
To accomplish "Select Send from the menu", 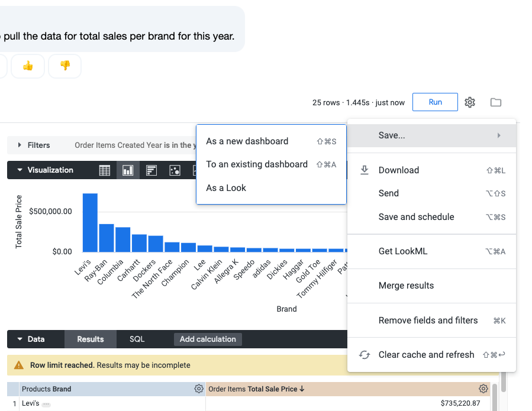I will [431, 193].
